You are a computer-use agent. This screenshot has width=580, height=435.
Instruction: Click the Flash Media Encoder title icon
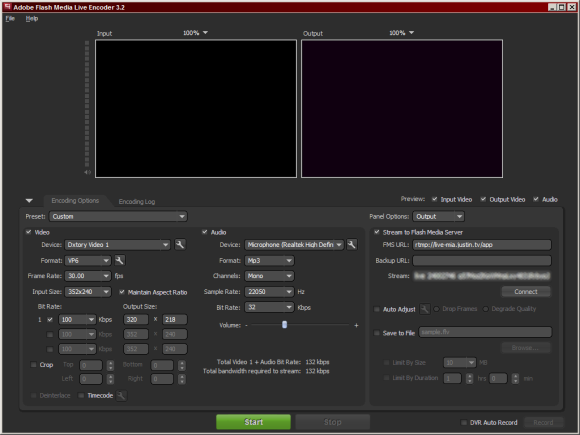point(7,7)
